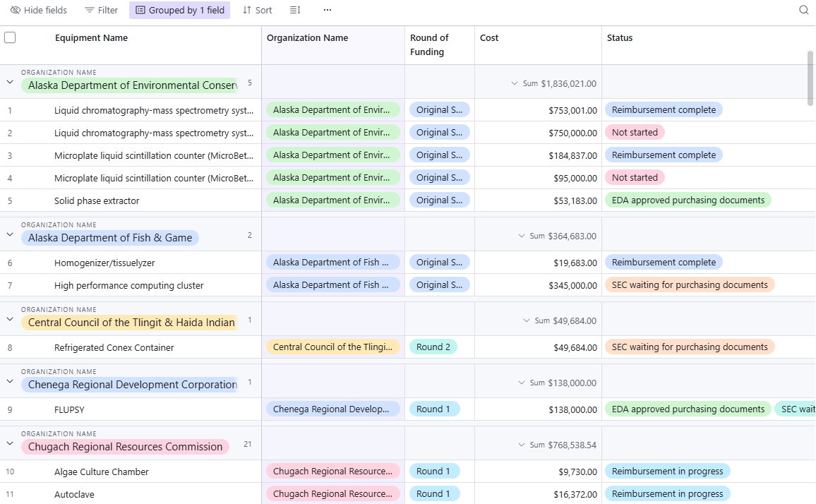
Task: Collapse the Alaska Department of Environmental Conservation group
Action: point(10,82)
